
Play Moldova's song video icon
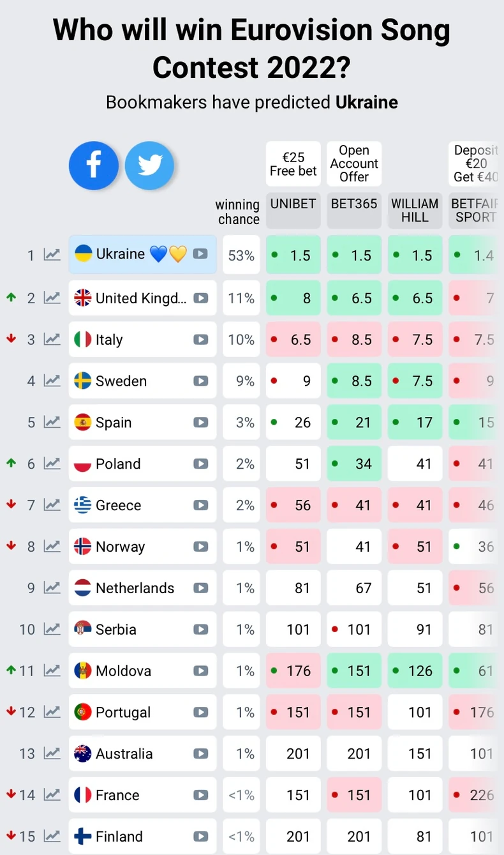[x=200, y=671]
